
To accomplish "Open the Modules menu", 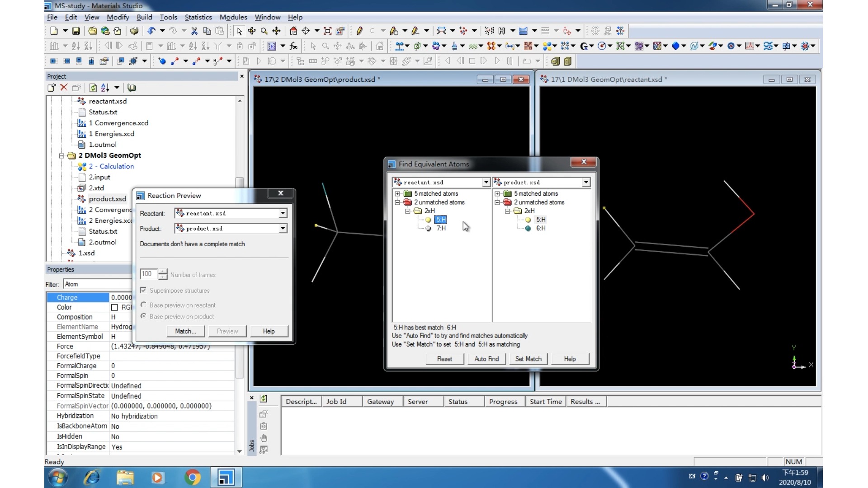I will tap(233, 17).
